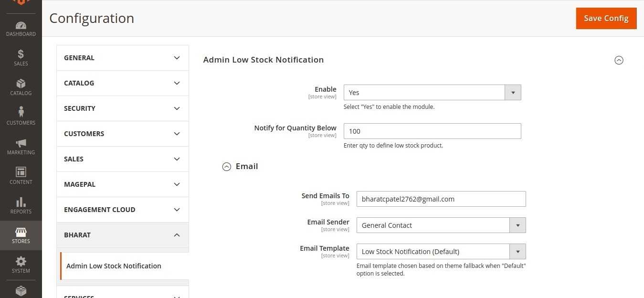Screen dimensions: 644x298
Task: Focus the Notify for Quantity Below field
Action: (x=432, y=131)
